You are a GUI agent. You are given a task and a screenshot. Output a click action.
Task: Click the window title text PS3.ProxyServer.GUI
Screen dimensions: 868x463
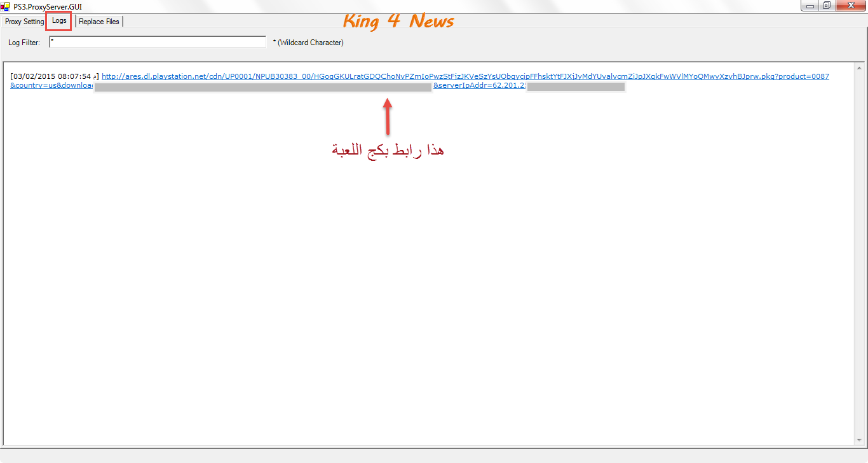(48, 6)
